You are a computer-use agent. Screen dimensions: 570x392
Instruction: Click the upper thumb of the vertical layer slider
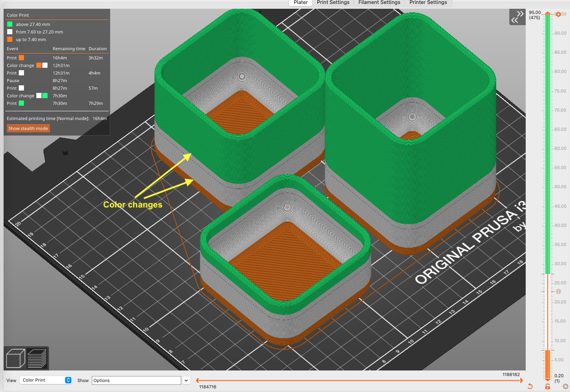[548, 14]
